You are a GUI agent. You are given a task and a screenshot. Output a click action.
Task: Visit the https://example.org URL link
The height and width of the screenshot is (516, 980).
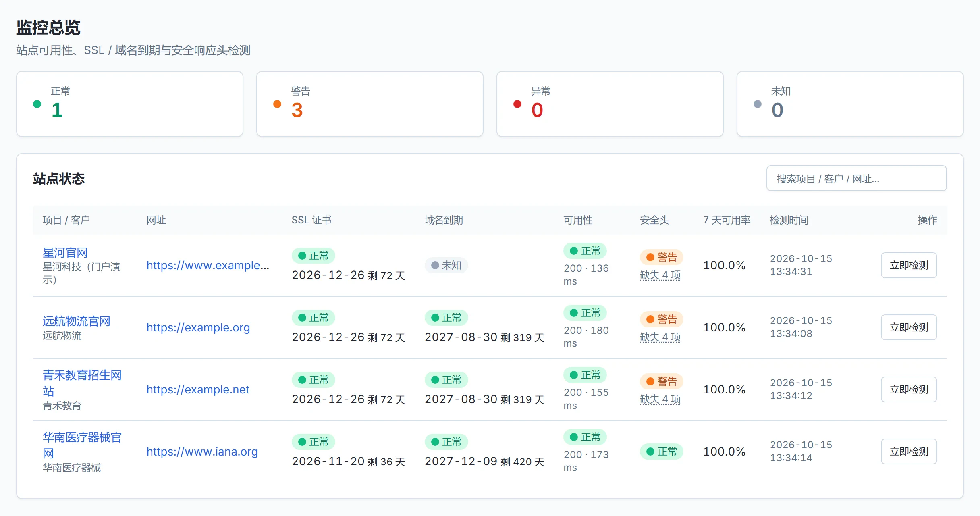198,327
